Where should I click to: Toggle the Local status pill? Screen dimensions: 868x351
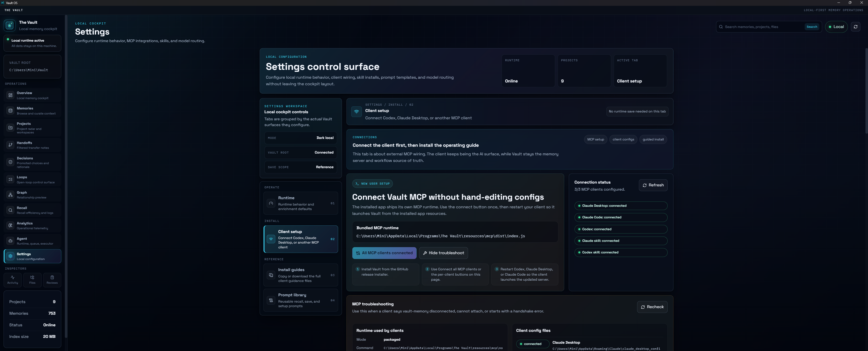click(836, 27)
